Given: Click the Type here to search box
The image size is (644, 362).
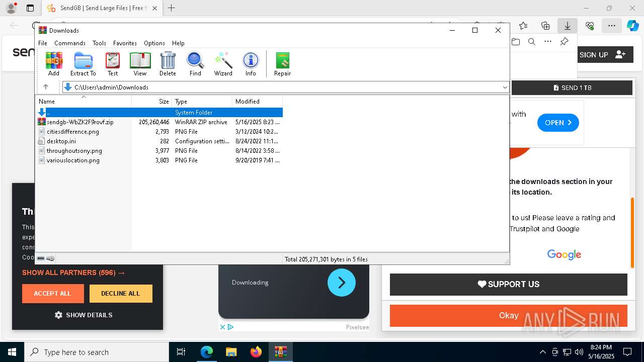Looking at the screenshot, I should [97, 352].
